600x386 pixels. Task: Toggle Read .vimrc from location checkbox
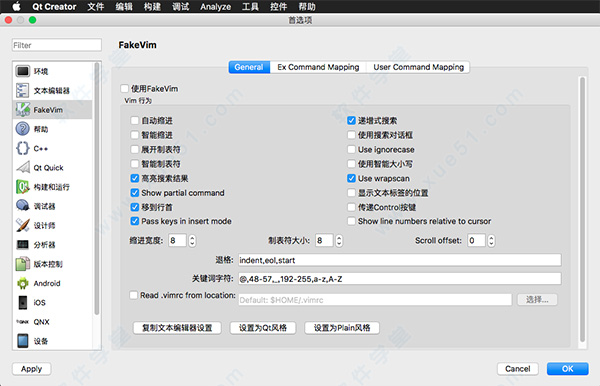[x=134, y=295]
